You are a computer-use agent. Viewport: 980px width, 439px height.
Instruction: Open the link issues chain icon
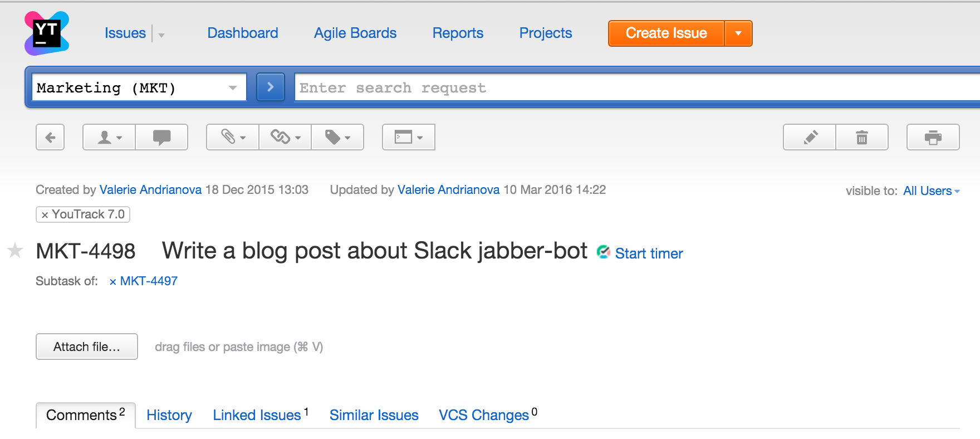click(285, 137)
